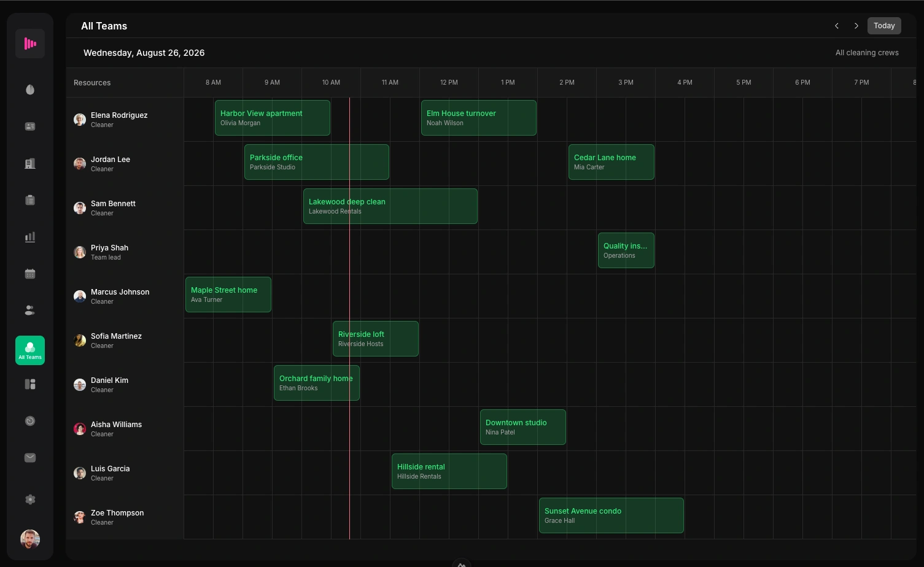Open the clock timer icon in the sidebar
924x567 pixels.
click(x=30, y=421)
